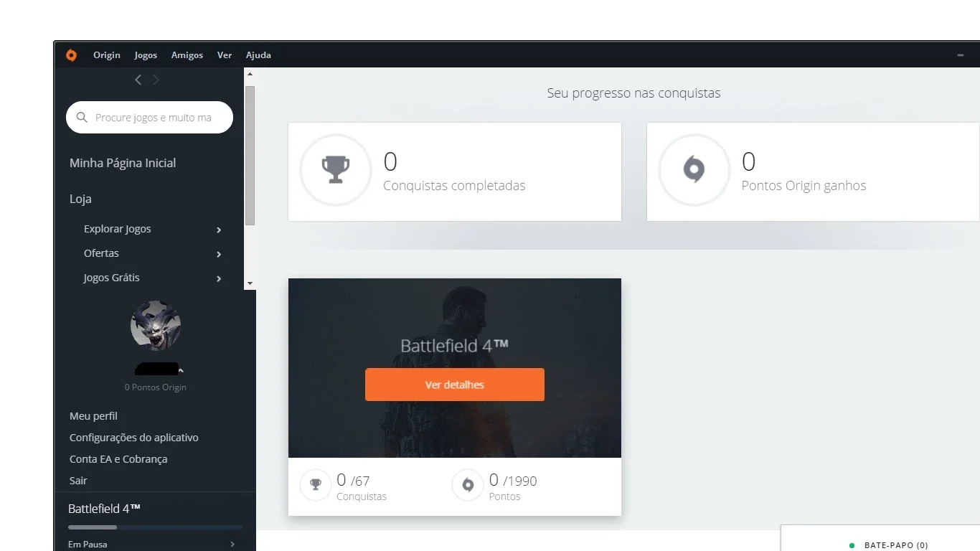Select Explorar Jogos in sidebar
This screenshot has width=980, height=551.
coord(118,229)
